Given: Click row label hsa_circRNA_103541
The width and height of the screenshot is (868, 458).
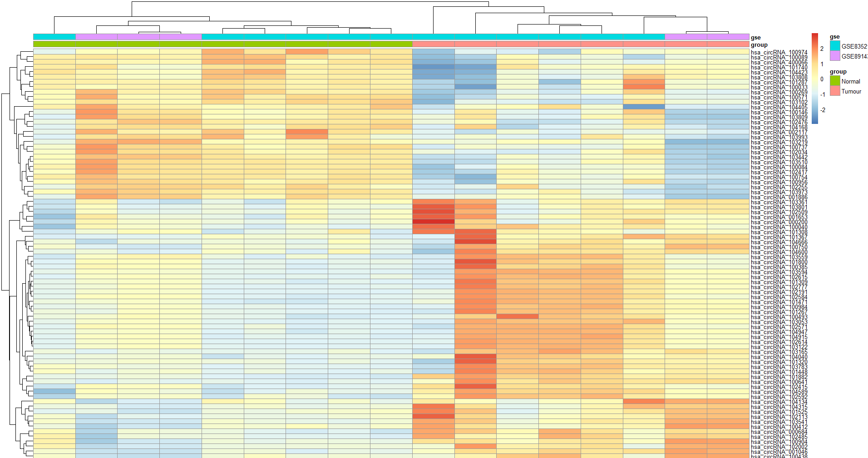Looking at the screenshot, I should [779, 422].
